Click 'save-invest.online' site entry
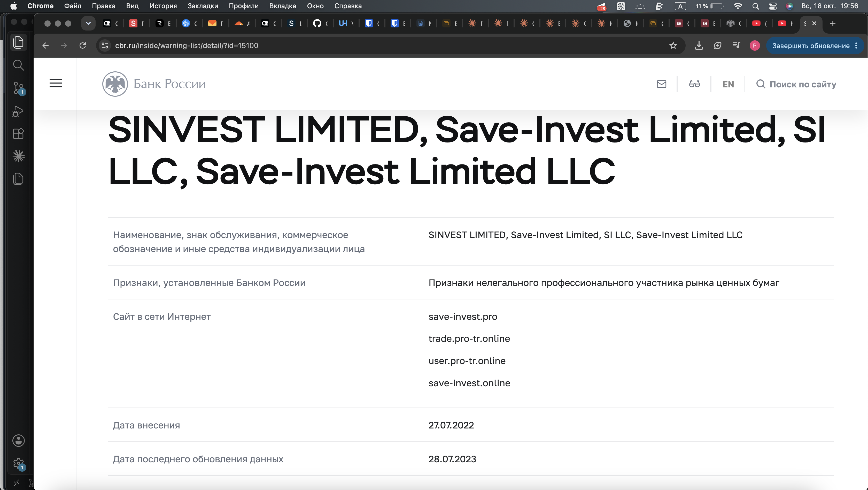 [469, 383]
